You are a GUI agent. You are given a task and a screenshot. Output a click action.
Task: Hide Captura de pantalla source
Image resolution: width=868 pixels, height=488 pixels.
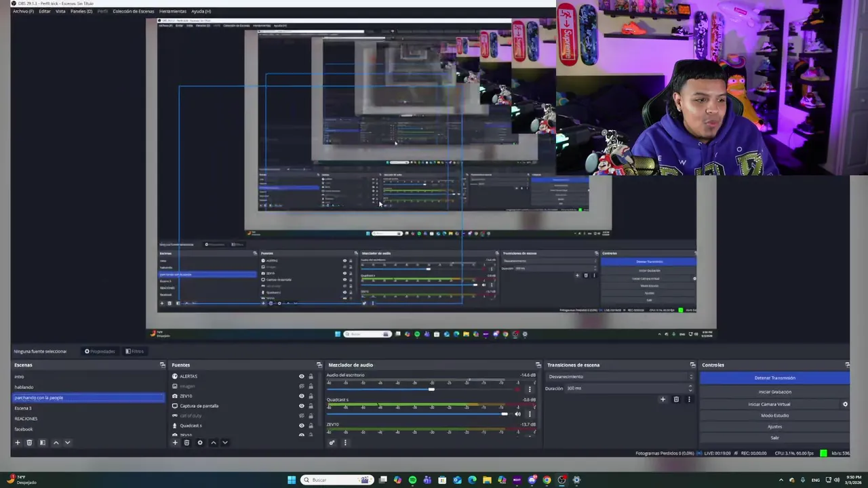click(302, 406)
